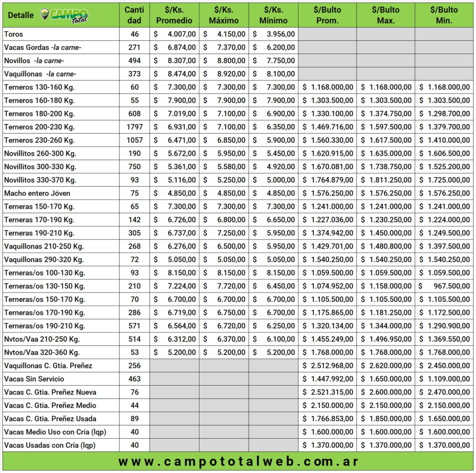The height and width of the screenshot is (473, 476).
Task: Click the $/Bulto Max. column header
Action: tap(386, 15)
